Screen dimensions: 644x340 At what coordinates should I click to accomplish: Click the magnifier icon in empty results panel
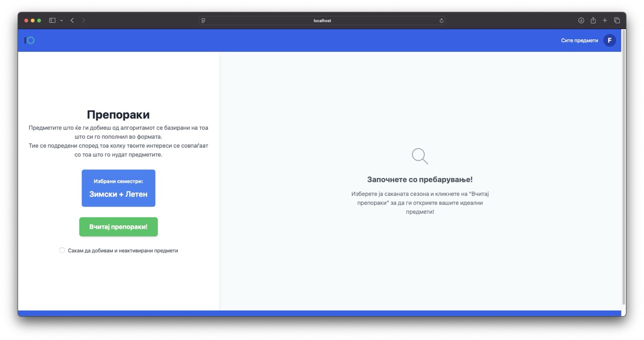pos(420,156)
